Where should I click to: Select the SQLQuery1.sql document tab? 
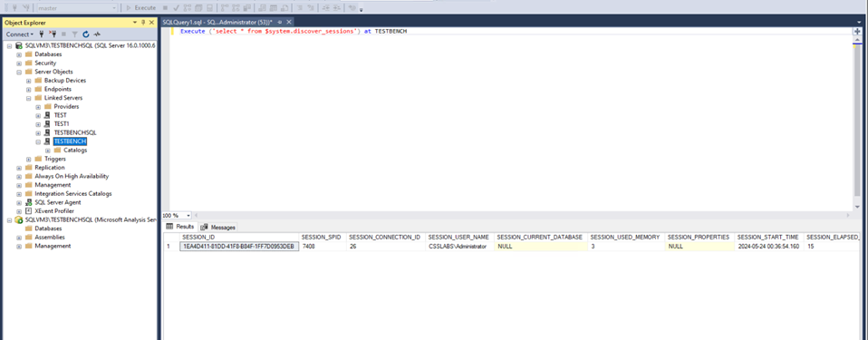[217, 22]
